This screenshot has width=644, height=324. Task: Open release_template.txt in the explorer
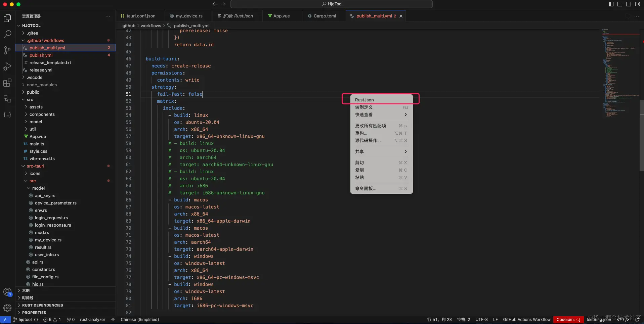coord(66,62)
